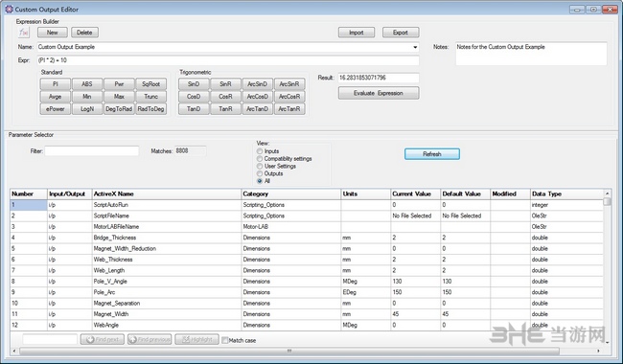This screenshot has height=364, width=623.
Task: Click the Find next button
Action: coord(103,339)
